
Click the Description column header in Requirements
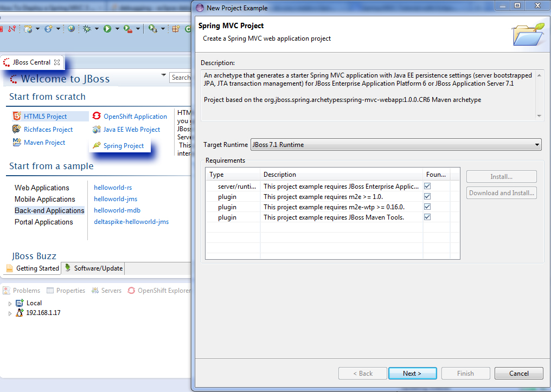(341, 175)
